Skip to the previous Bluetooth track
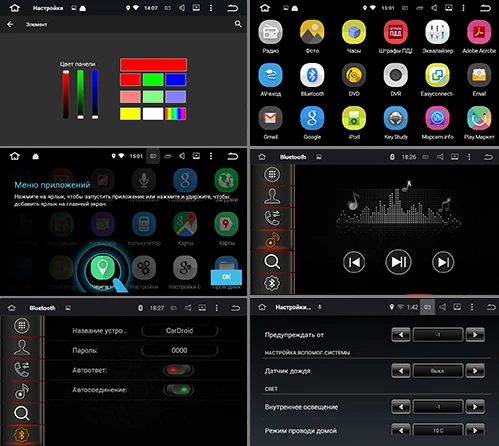 coord(354,262)
